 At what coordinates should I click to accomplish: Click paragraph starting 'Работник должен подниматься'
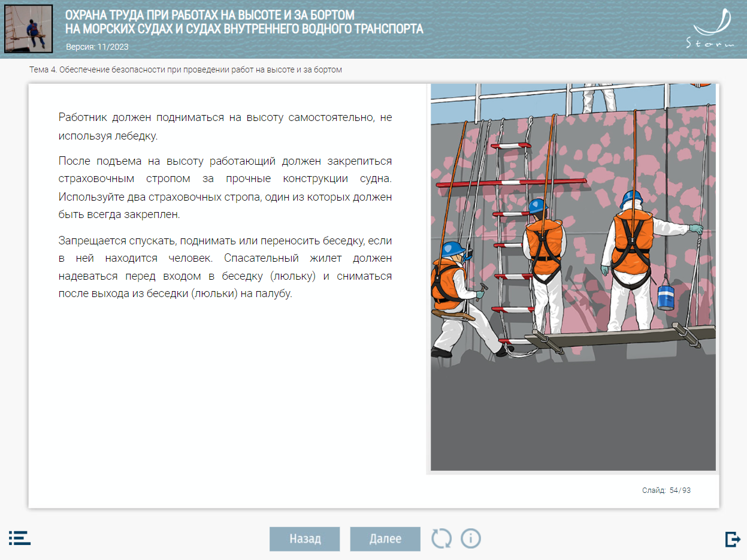[225, 126]
